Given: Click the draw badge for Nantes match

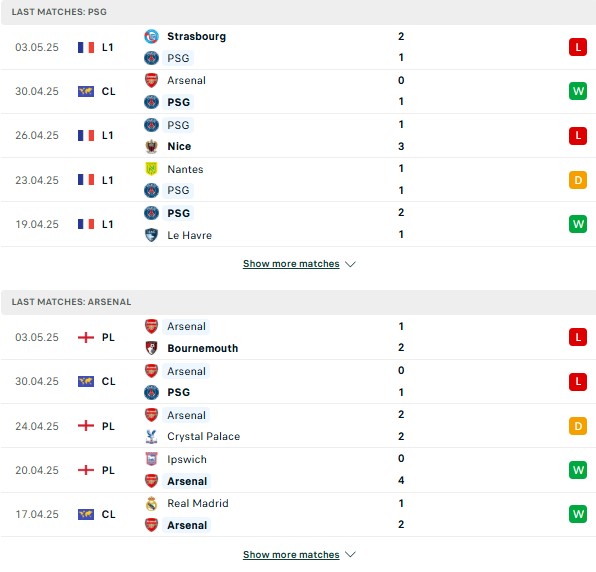Looking at the screenshot, I should coord(578,180).
